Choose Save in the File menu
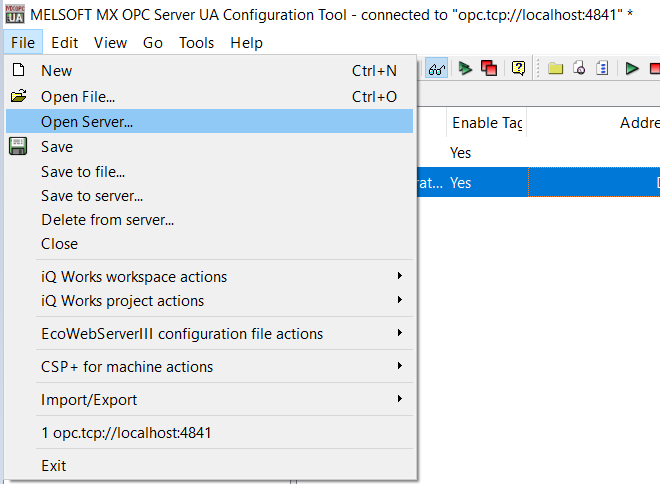Viewport: 660px width, 484px height. 210,147
